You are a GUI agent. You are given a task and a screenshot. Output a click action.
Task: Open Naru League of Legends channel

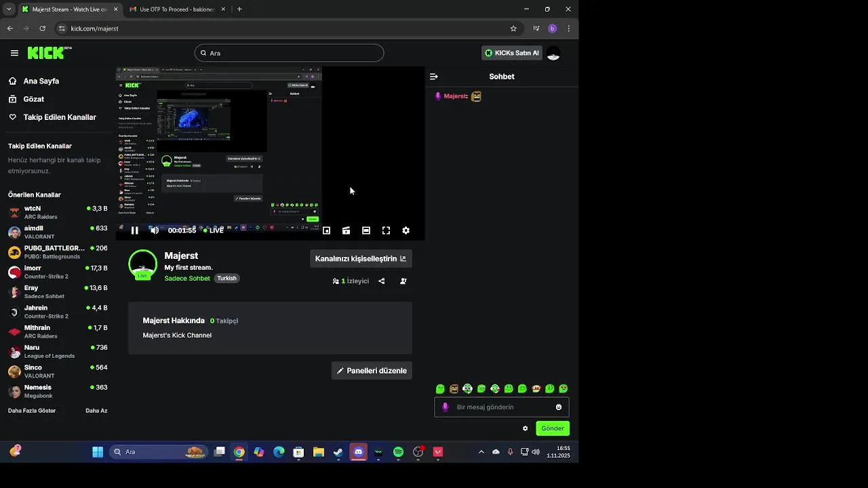58,351
